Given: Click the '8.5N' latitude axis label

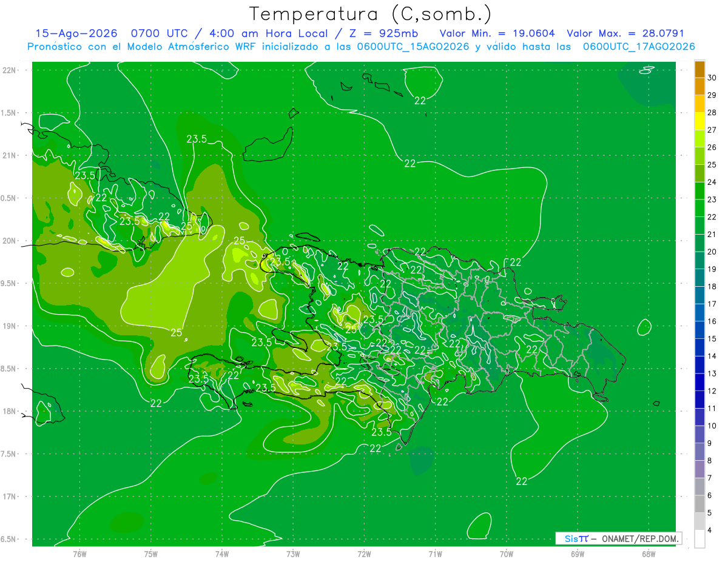Looking at the screenshot, I should coord(9,369).
